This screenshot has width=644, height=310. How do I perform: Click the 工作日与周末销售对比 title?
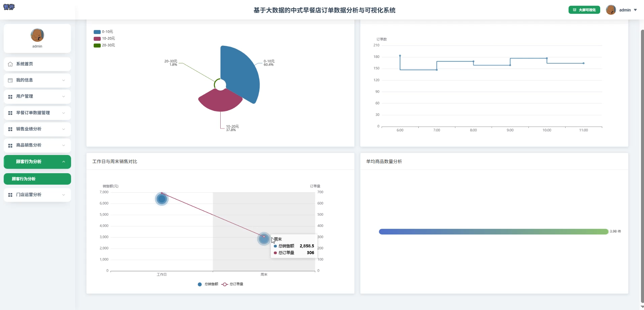pos(115,162)
